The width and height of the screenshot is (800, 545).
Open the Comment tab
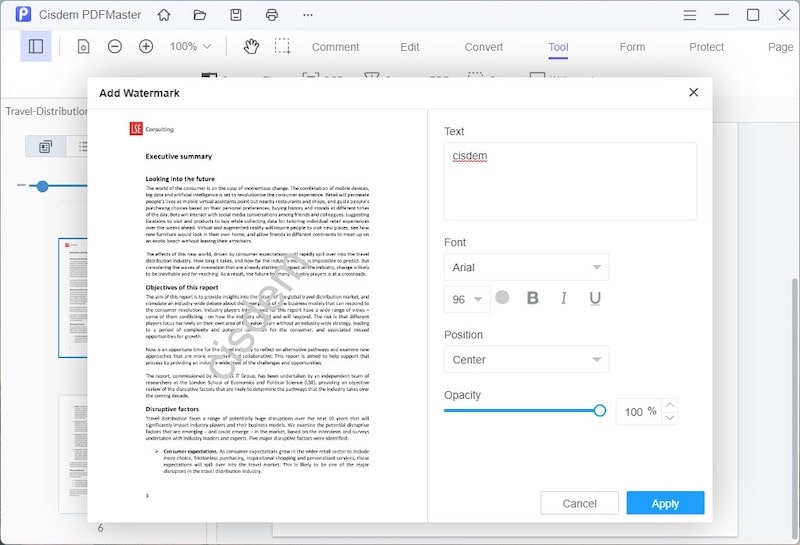335,47
